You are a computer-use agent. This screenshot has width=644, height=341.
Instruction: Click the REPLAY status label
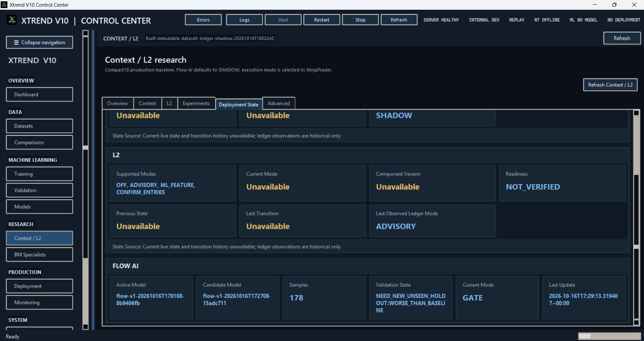pos(517,20)
